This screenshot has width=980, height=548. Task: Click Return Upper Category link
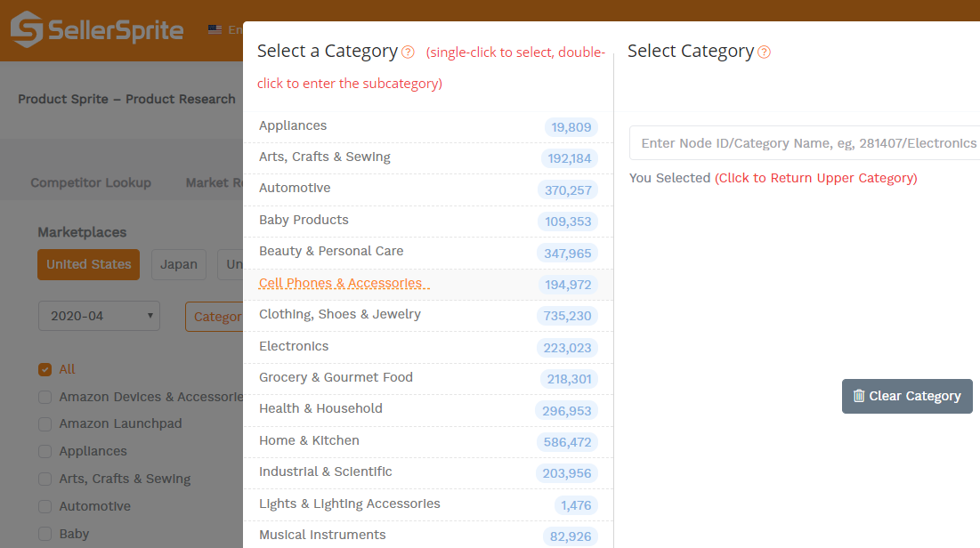pos(815,178)
